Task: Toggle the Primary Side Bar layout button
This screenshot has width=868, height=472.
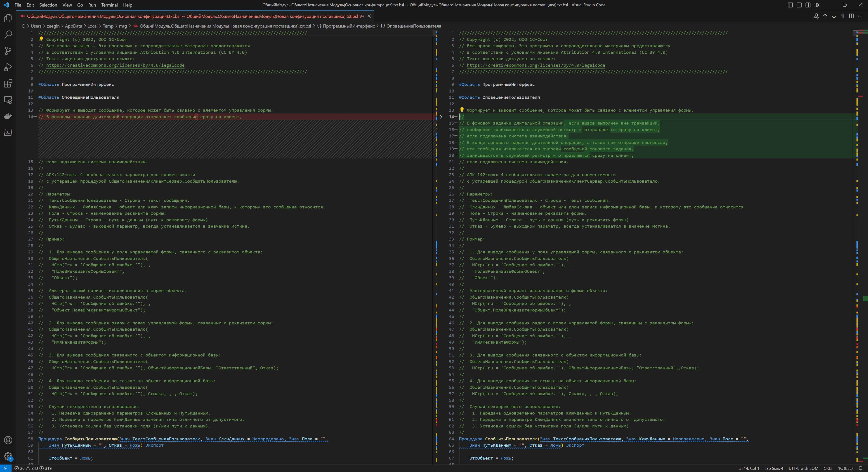Action: coord(790,5)
